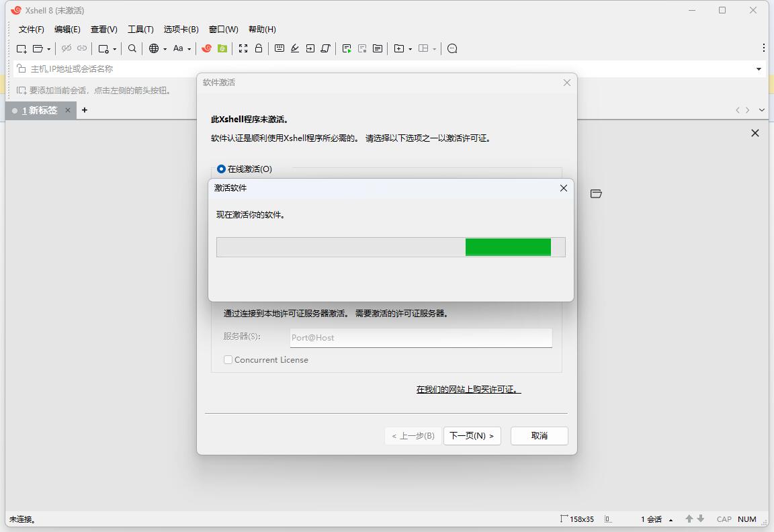Click the host address input bar
Screen dimensions: 774x532
coord(385,69)
